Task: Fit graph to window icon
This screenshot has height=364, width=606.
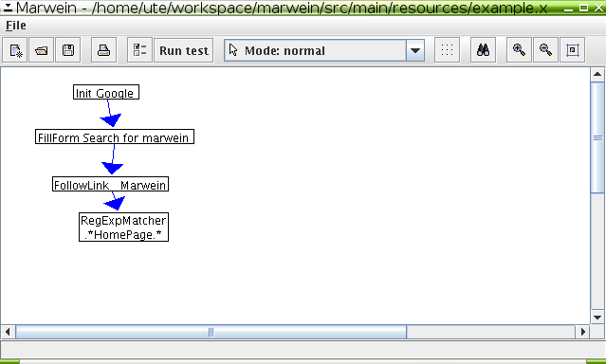Action: pyautogui.click(x=573, y=50)
